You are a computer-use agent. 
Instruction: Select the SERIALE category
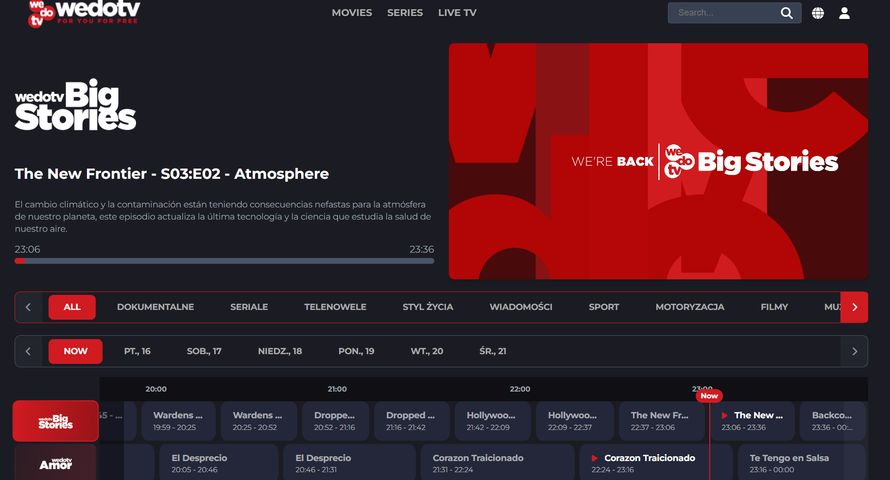click(249, 307)
